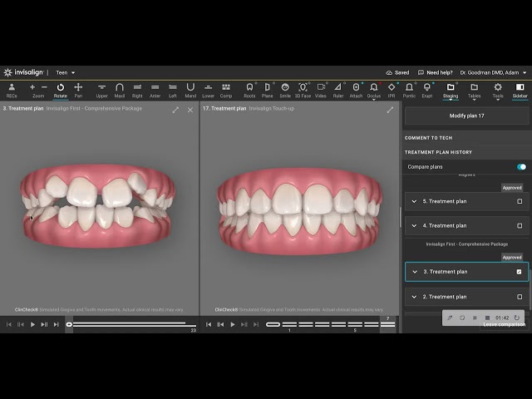
Task: Click plan 17 staging slider handle
Action: coord(273,324)
